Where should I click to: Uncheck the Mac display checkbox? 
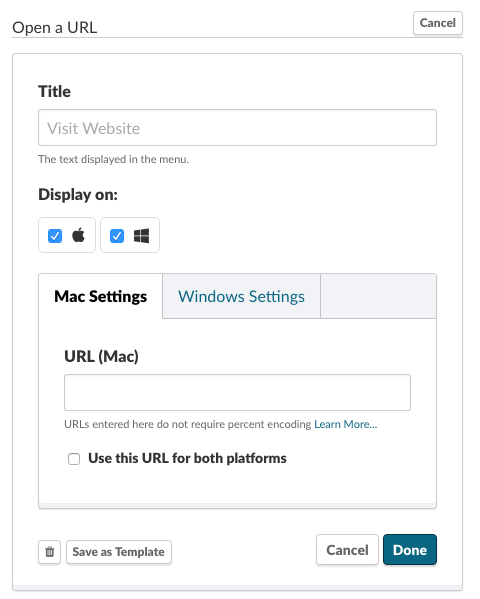(x=55, y=236)
